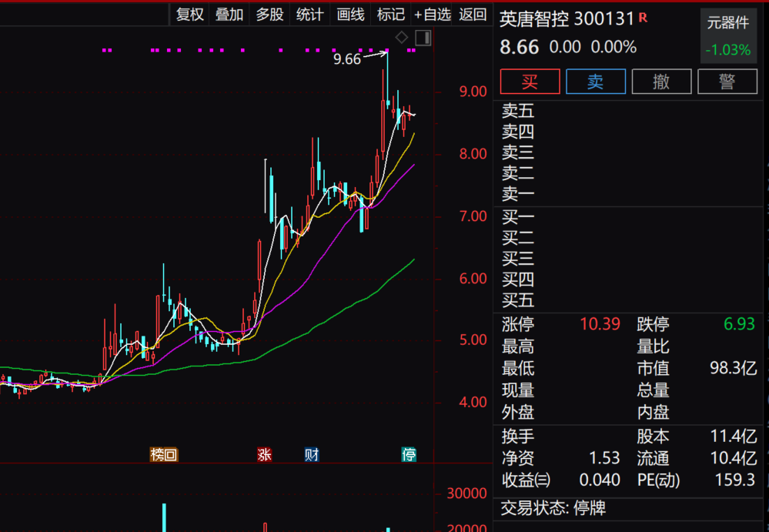Open the 多股 multi-stock view selector

click(x=269, y=15)
